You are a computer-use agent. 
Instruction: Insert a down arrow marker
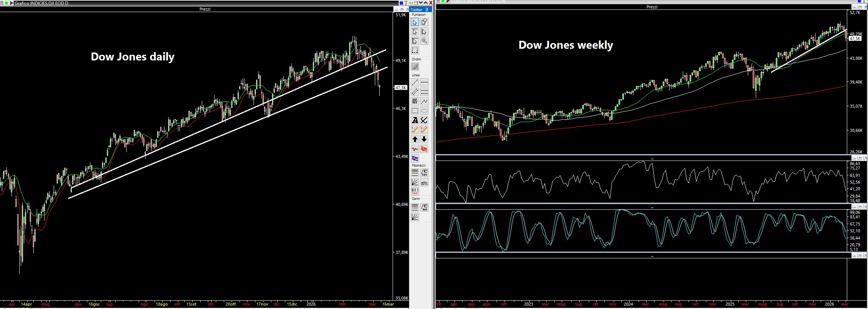coord(424,139)
